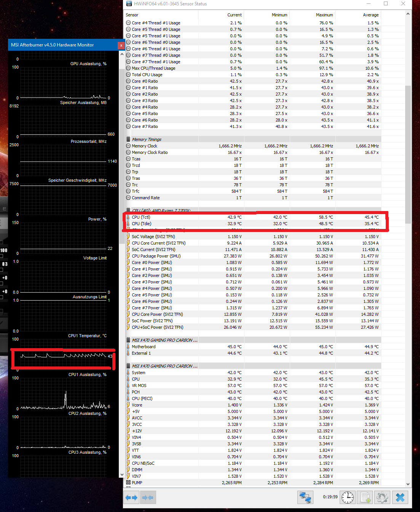The width and height of the screenshot is (420, 512).
Task: Click clock icon beside Command Rate
Action: tap(128, 198)
